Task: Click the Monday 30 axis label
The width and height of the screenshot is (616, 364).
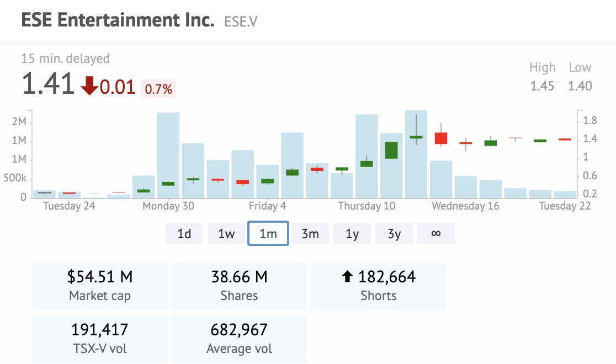Action: tap(168, 206)
